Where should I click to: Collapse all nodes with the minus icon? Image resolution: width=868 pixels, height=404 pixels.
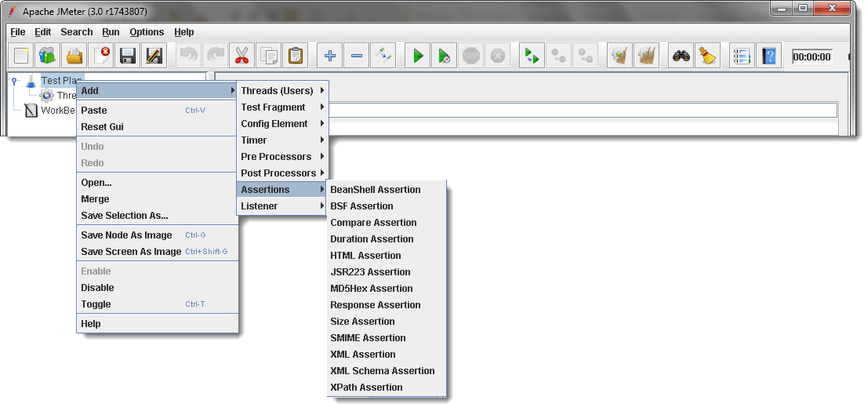[x=357, y=56]
